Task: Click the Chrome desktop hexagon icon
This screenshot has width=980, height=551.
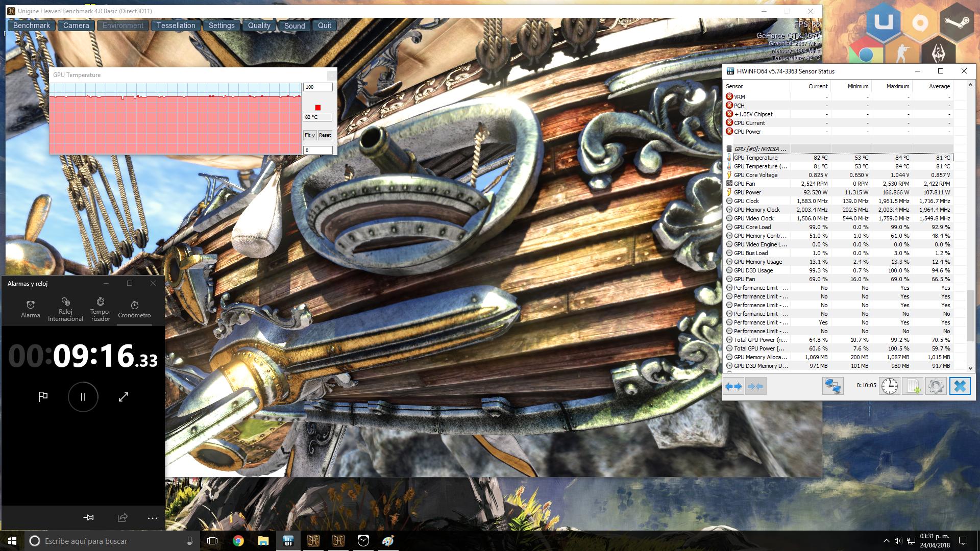Action: pos(865,54)
